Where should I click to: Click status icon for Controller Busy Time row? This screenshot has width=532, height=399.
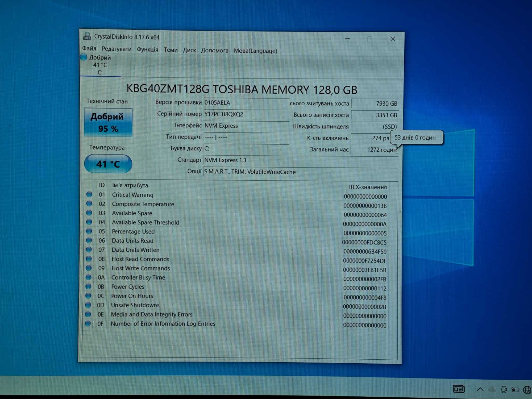pyautogui.click(x=89, y=277)
